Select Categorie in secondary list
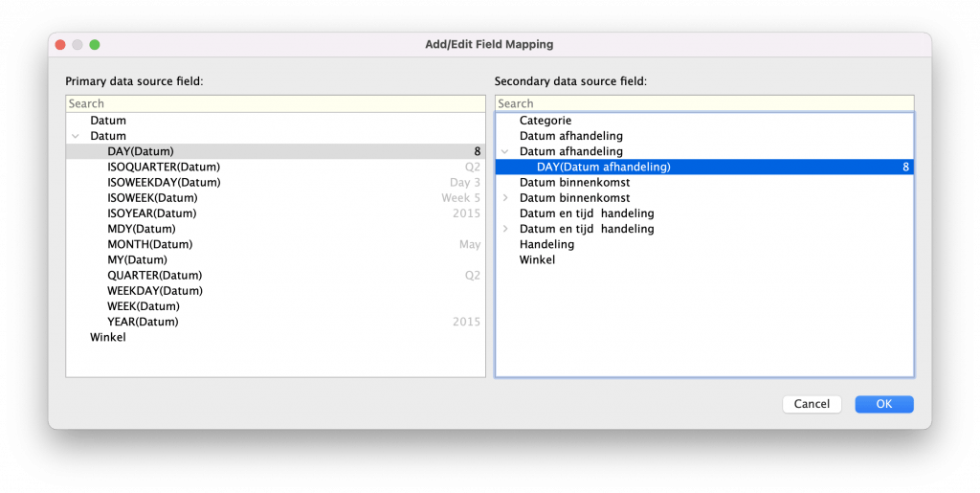 pyautogui.click(x=546, y=121)
